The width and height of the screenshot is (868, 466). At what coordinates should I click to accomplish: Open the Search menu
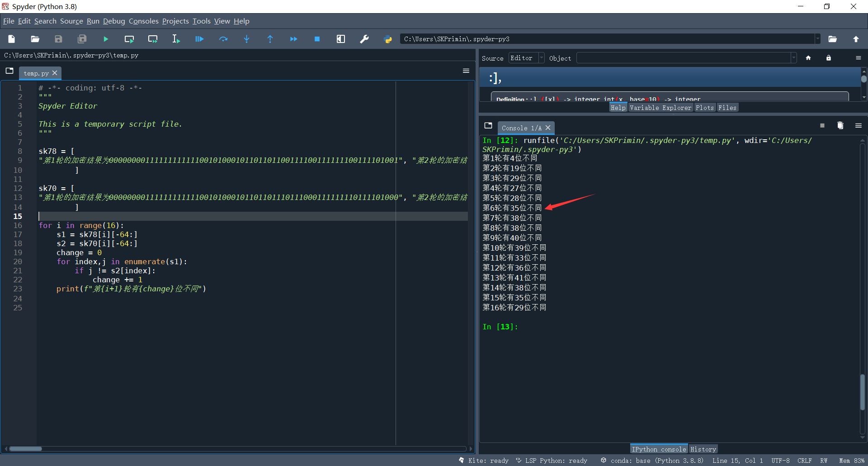coord(45,21)
